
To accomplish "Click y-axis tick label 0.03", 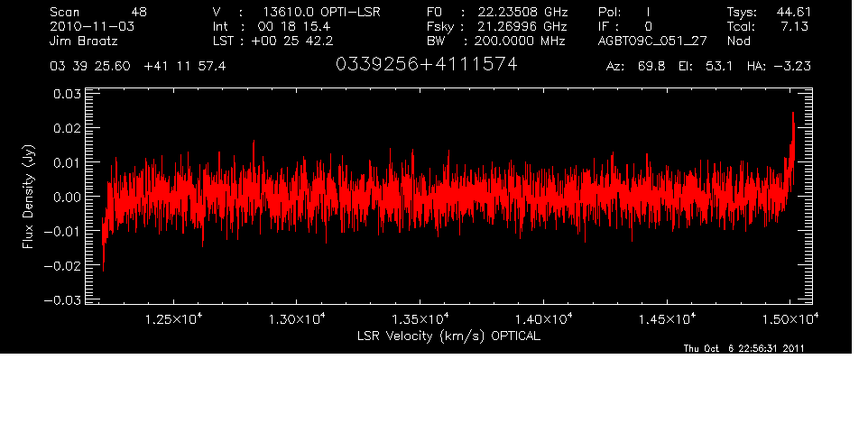I will pos(67,94).
